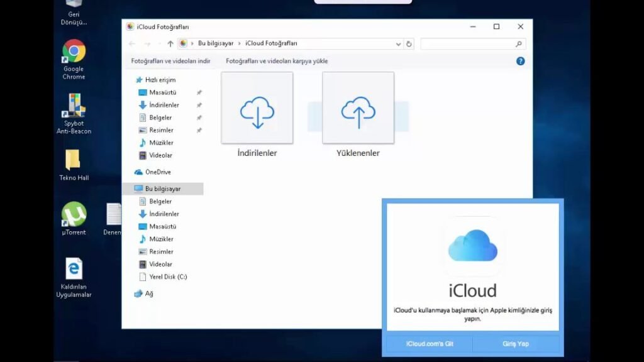The image size is (644, 362).
Task: Click the iCloud cloud logo in popup
Action: [473, 246]
